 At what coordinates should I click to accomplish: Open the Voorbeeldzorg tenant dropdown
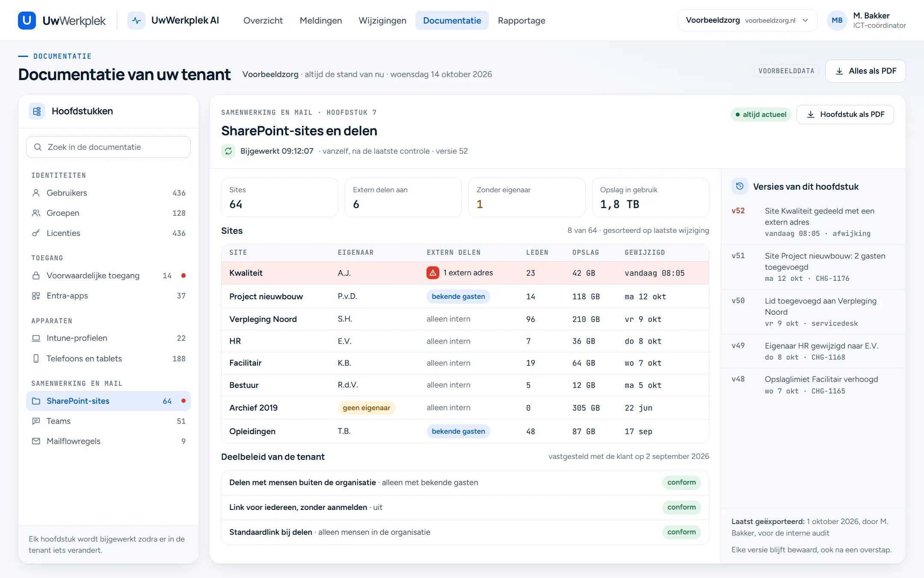[747, 20]
